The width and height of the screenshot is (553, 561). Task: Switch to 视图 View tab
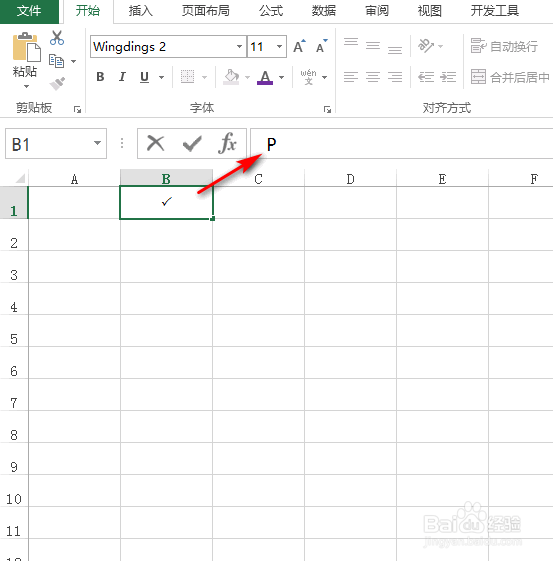430,11
